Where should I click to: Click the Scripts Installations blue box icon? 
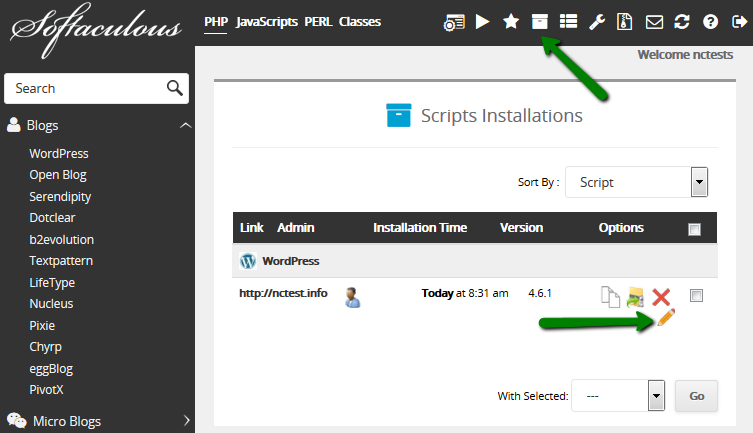click(x=399, y=115)
